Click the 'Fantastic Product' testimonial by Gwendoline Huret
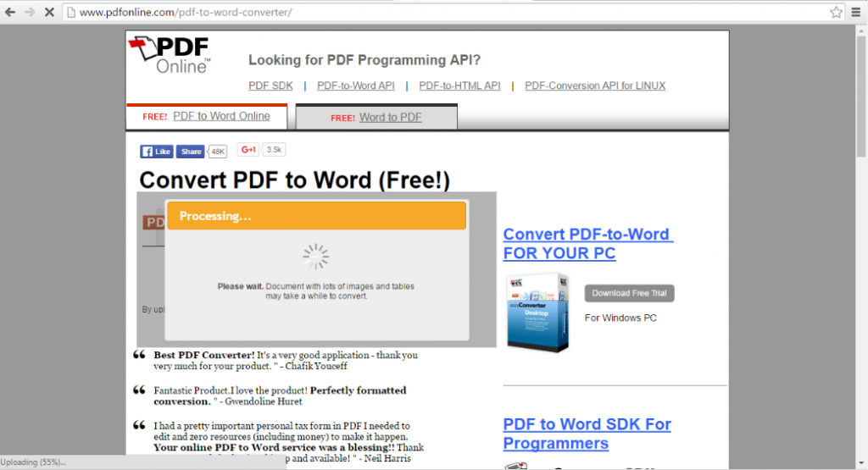The width and height of the screenshot is (868, 470). pyautogui.click(x=280, y=396)
